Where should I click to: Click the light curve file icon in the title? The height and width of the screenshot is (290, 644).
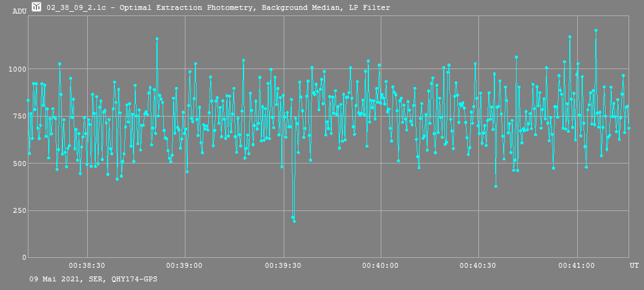[36, 7]
